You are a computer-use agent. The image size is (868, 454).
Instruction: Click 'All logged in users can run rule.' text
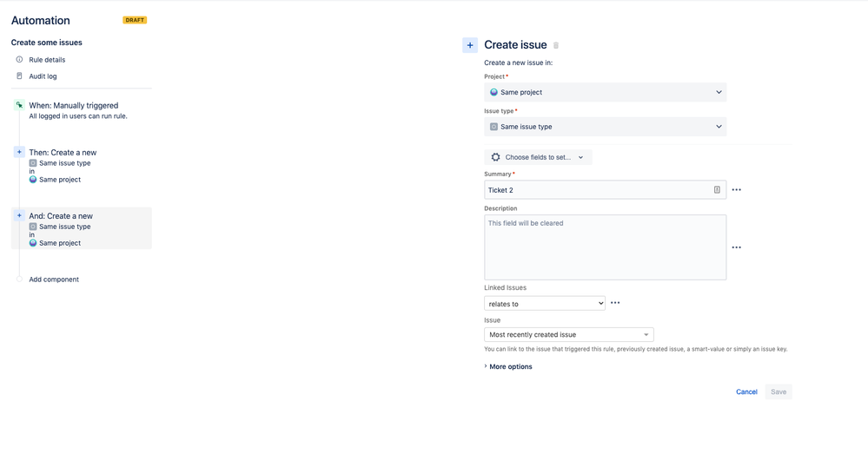coord(78,116)
